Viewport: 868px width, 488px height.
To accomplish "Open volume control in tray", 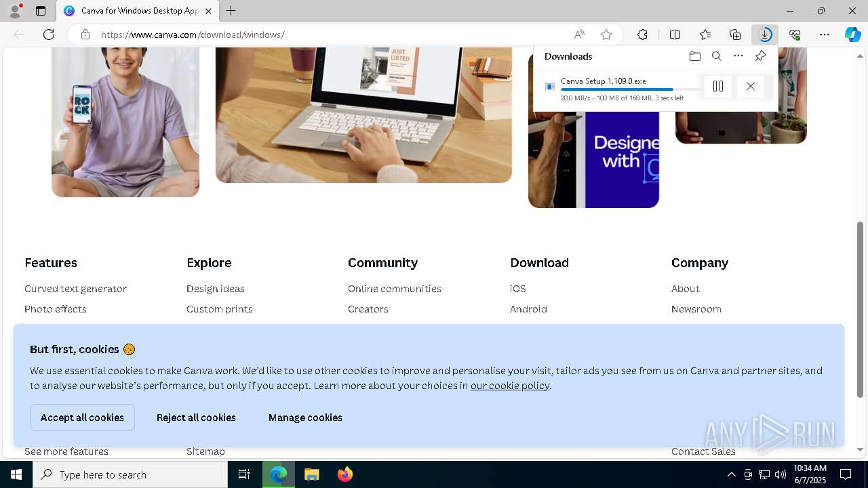I will coord(781,474).
